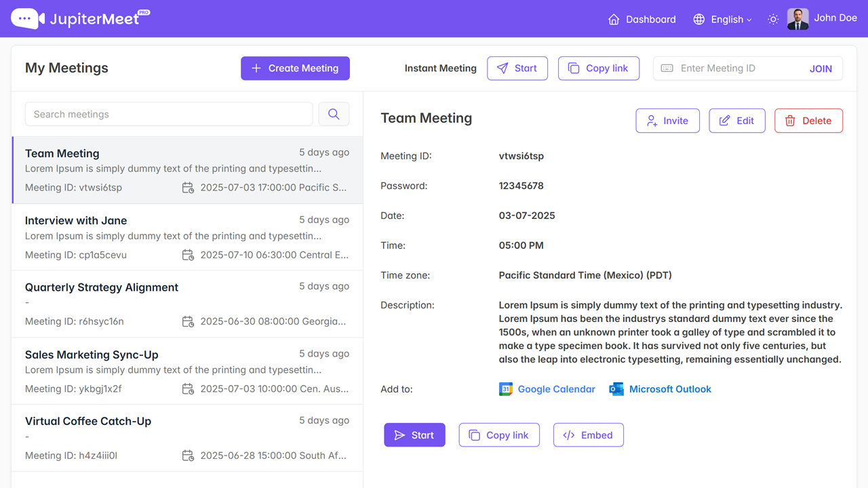Click the search magnifier icon button
The height and width of the screenshot is (488, 868).
click(334, 115)
